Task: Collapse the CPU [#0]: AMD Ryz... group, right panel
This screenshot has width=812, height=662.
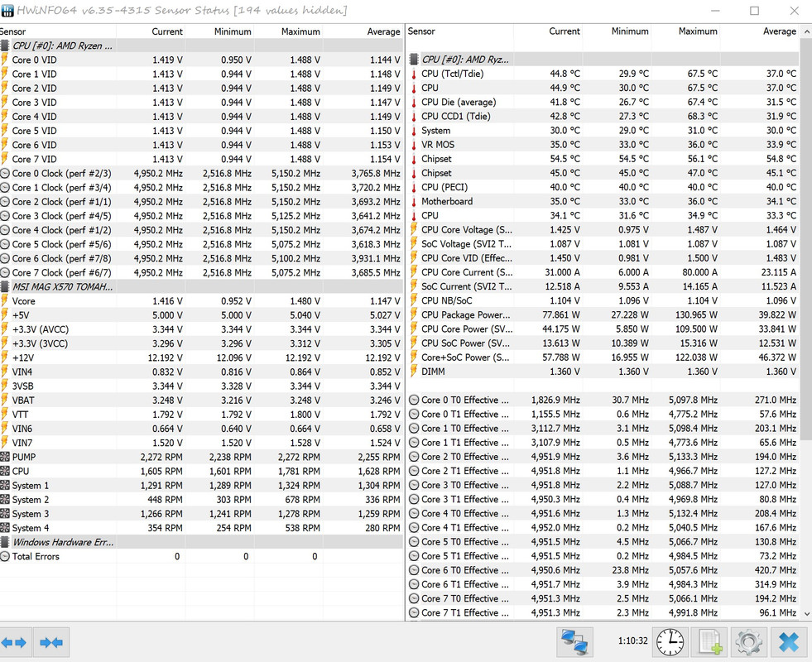Action: [603, 60]
